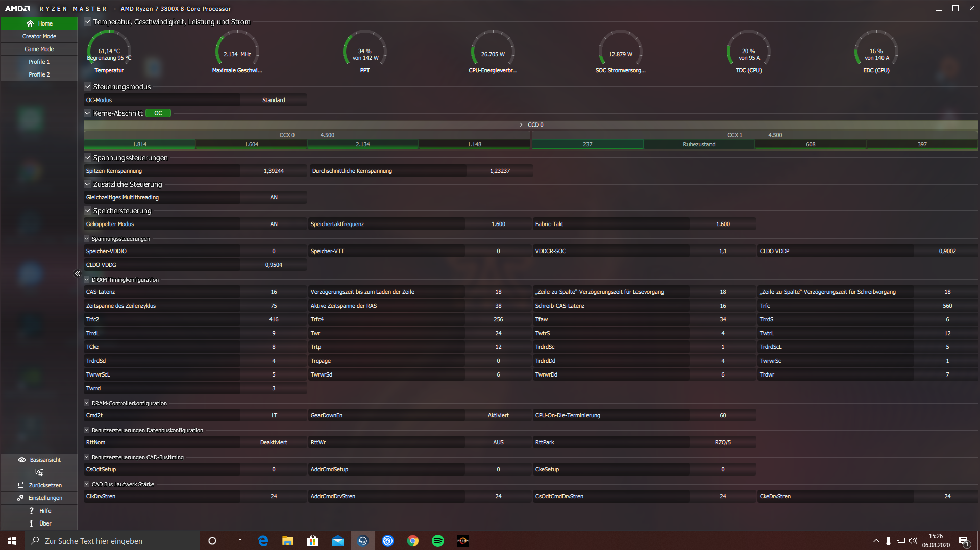980x550 pixels.
Task: Click the core bar showing 1.814
Action: coord(139,144)
